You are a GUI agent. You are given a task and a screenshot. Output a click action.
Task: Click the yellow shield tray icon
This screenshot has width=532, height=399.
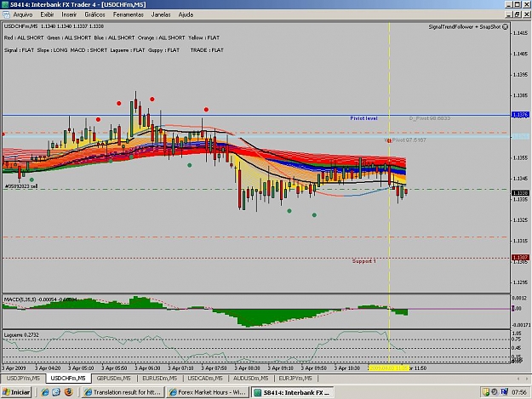[486, 392]
